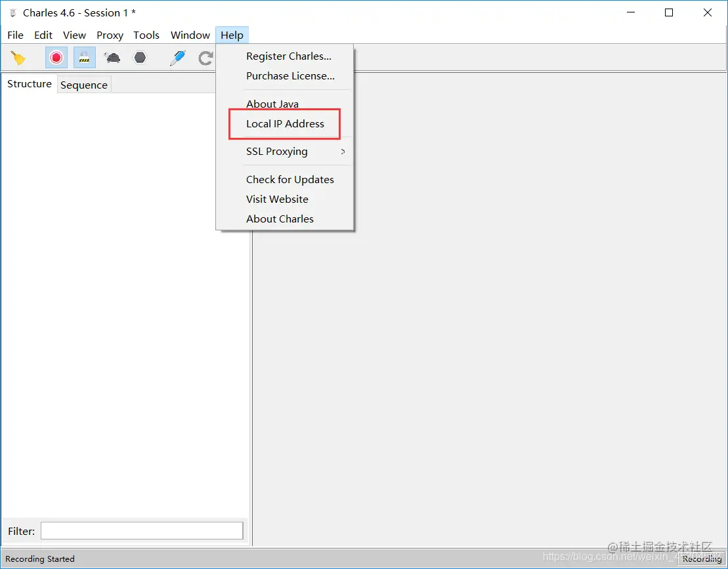Open the Tools menu
728x569 pixels.
tap(146, 35)
